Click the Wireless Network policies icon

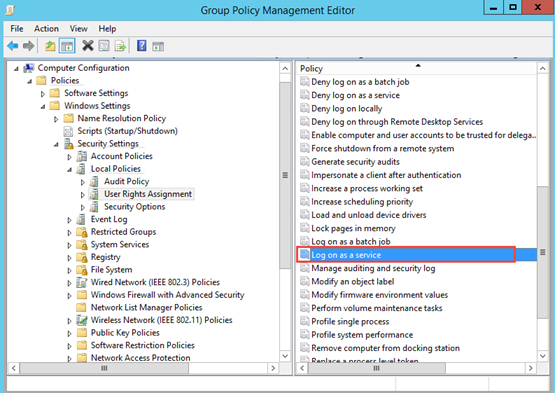tap(82, 320)
